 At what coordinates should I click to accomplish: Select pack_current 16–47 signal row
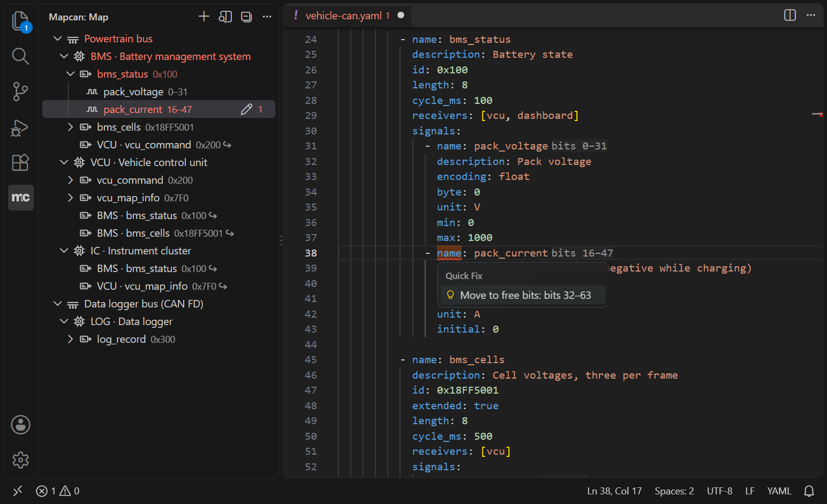[159, 109]
